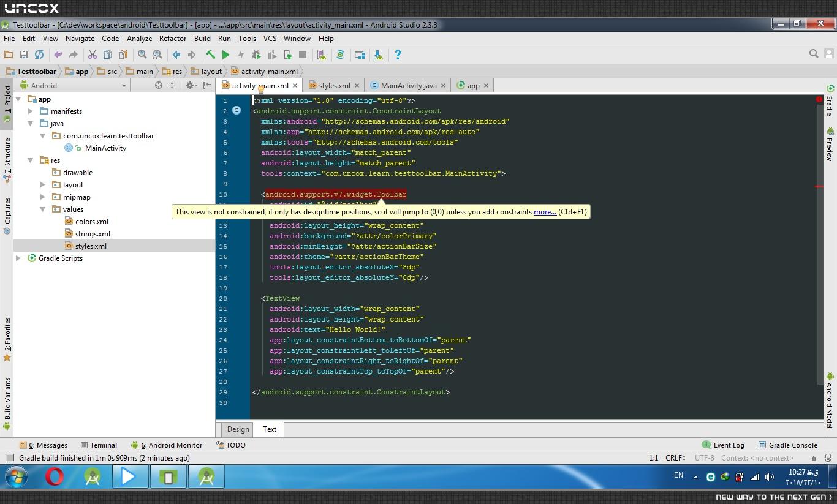The image size is (837, 504).
Task: Open the TODO tool button
Action: pyautogui.click(x=231, y=445)
